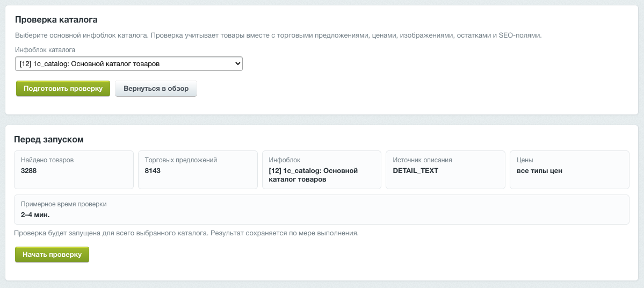Image resolution: width=644 pixels, height=288 pixels.
Task: Click the Начать проверку button
Action: tap(52, 254)
